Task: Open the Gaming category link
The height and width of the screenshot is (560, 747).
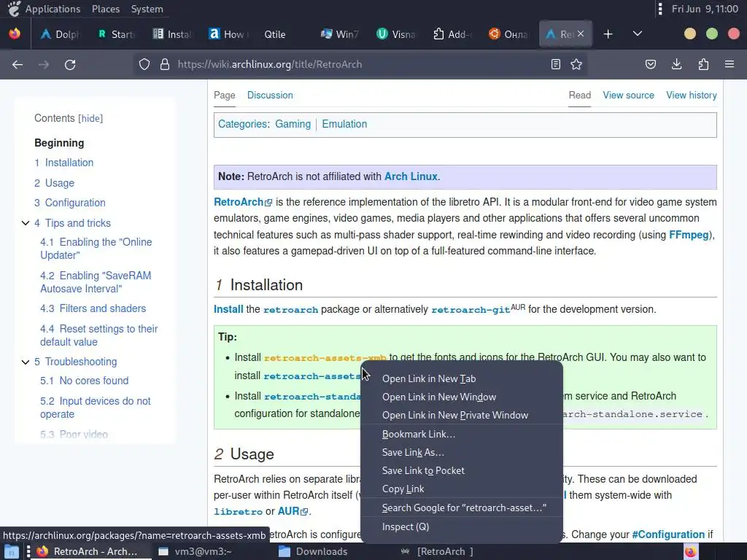Action: pos(293,124)
